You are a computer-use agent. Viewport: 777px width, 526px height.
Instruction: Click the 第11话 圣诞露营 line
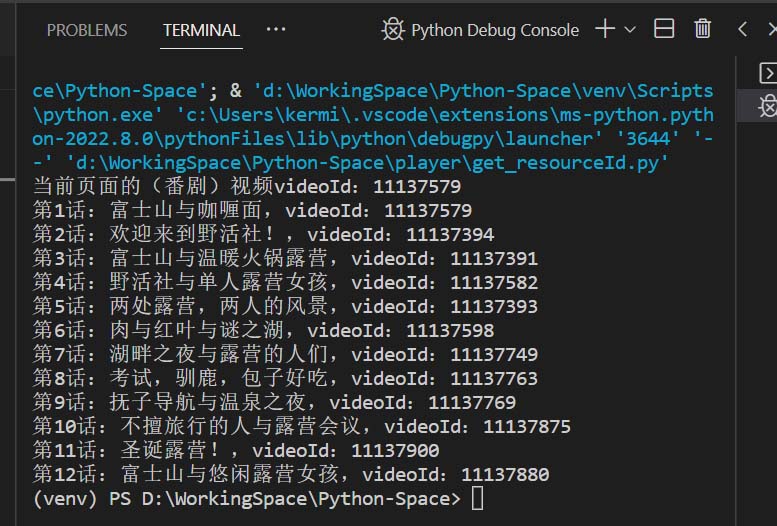point(236,450)
